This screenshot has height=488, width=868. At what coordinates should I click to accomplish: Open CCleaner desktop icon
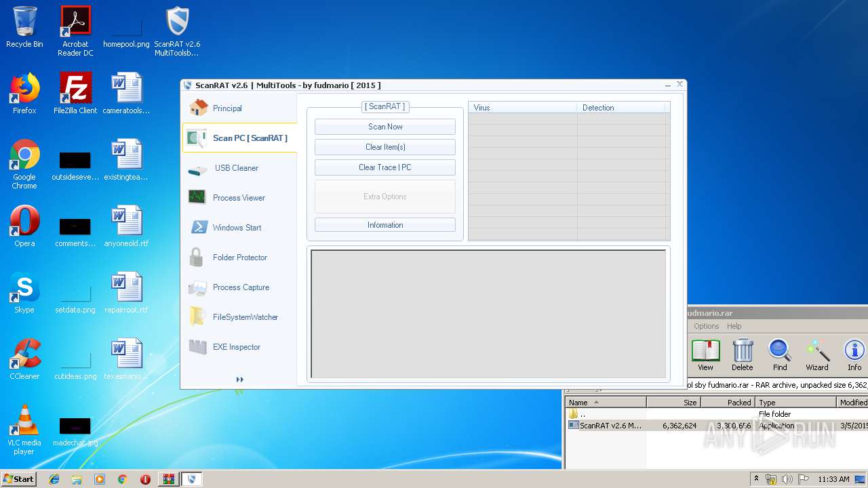click(24, 359)
